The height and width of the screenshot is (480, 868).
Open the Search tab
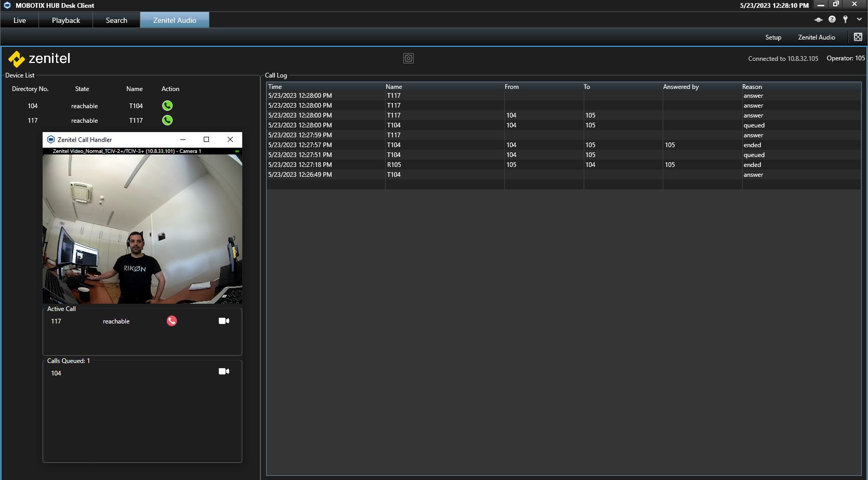[x=116, y=20]
